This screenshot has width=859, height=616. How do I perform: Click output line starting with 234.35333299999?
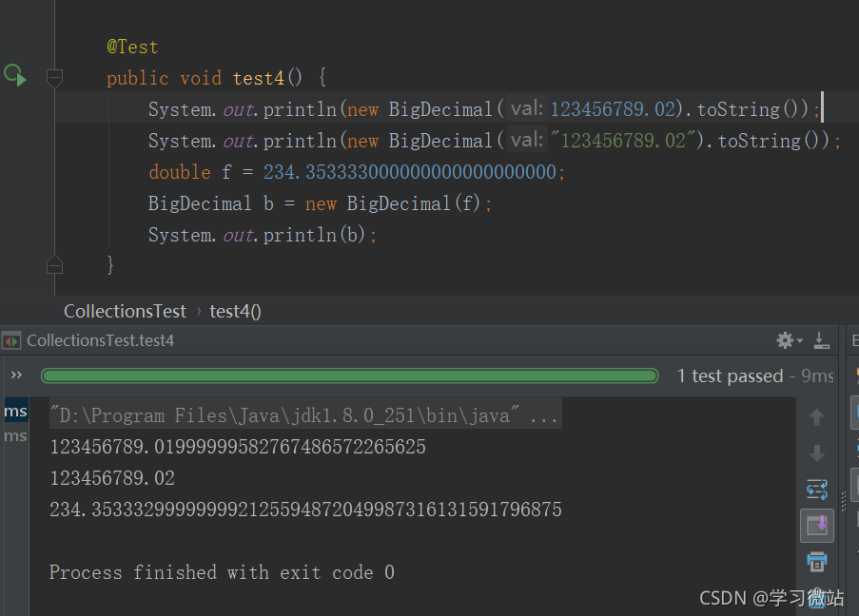coord(305,510)
